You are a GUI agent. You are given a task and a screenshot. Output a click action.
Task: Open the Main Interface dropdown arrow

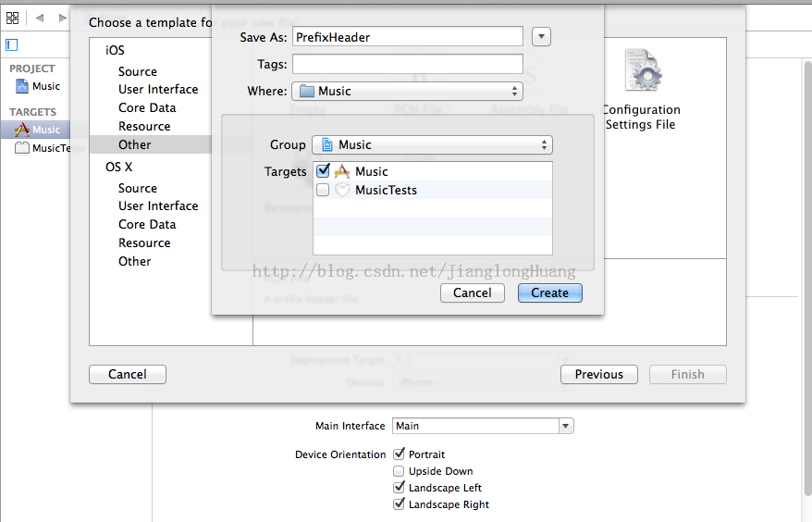[x=566, y=426]
